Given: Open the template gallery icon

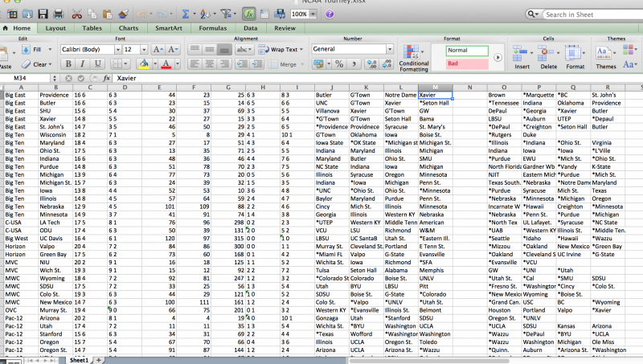Looking at the screenshot, I should (x=12, y=14).
